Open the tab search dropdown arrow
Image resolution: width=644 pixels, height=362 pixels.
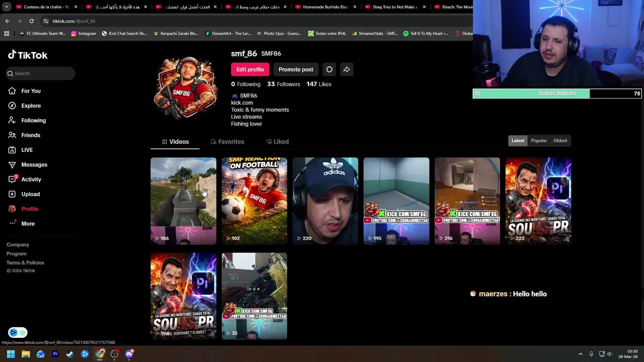click(7, 7)
